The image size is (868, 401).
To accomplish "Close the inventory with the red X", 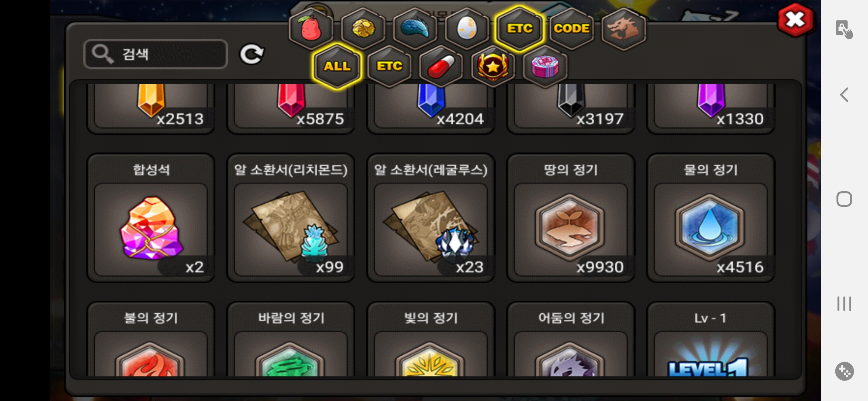I will click(x=795, y=20).
